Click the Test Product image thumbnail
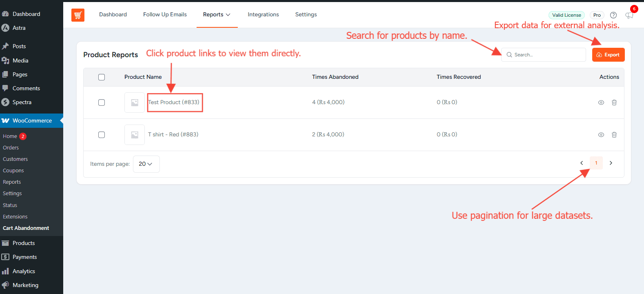This screenshot has height=294, width=644. [135, 102]
